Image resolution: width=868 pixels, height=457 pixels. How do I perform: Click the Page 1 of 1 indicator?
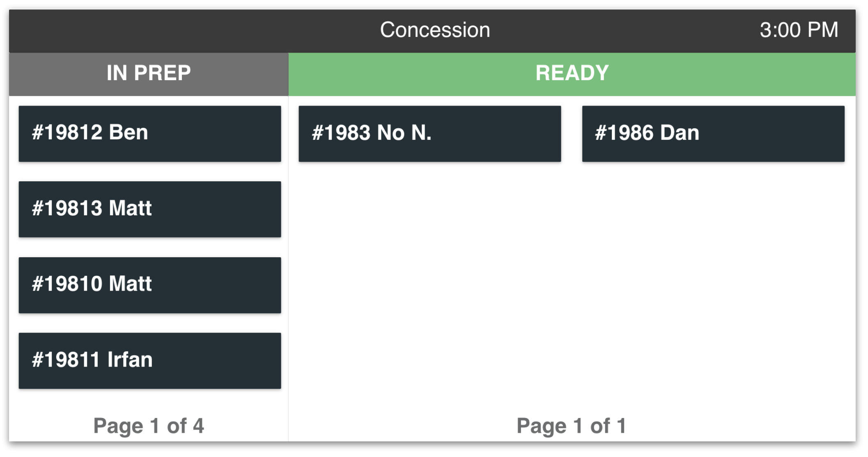coord(572,426)
